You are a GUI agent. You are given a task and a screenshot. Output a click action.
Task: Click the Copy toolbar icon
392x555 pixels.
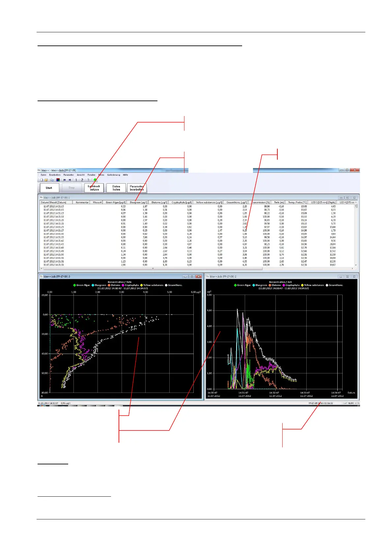point(52,180)
